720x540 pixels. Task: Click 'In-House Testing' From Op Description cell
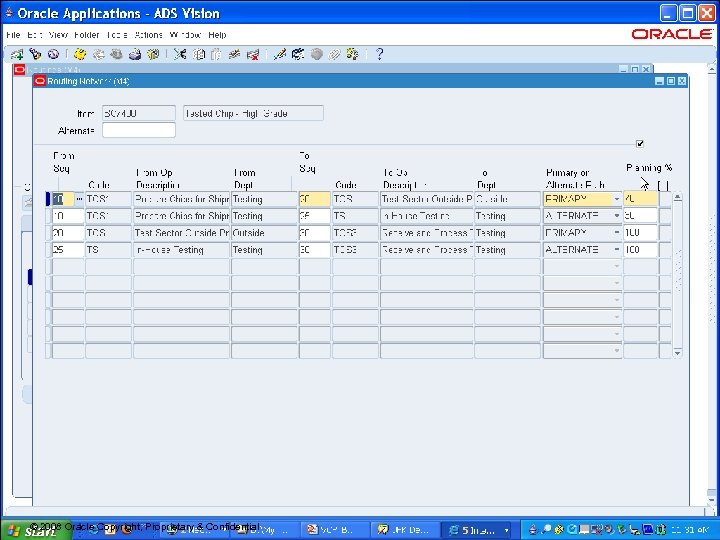pyautogui.click(x=181, y=250)
